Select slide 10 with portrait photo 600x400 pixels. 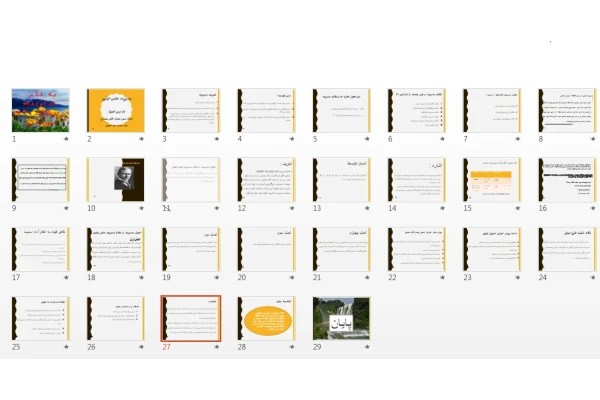(x=116, y=180)
